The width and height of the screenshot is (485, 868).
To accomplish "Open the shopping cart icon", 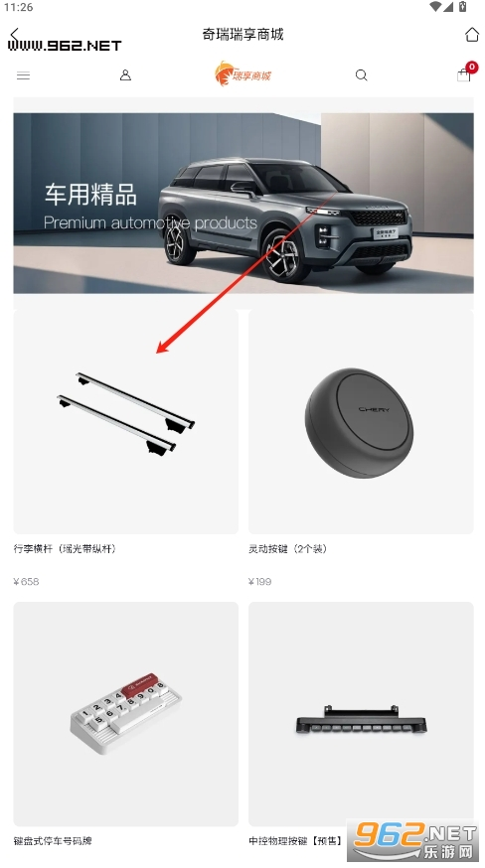I will point(463,75).
